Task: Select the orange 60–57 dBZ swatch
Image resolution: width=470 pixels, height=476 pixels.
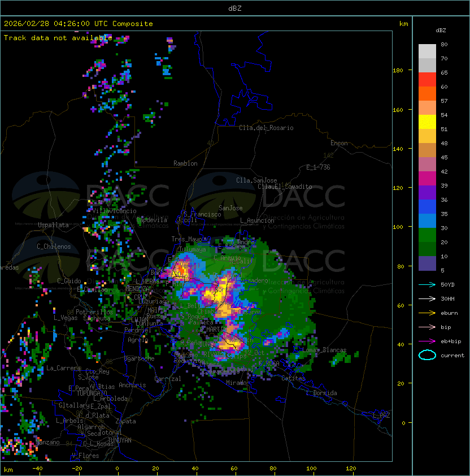Action: click(427, 94)
